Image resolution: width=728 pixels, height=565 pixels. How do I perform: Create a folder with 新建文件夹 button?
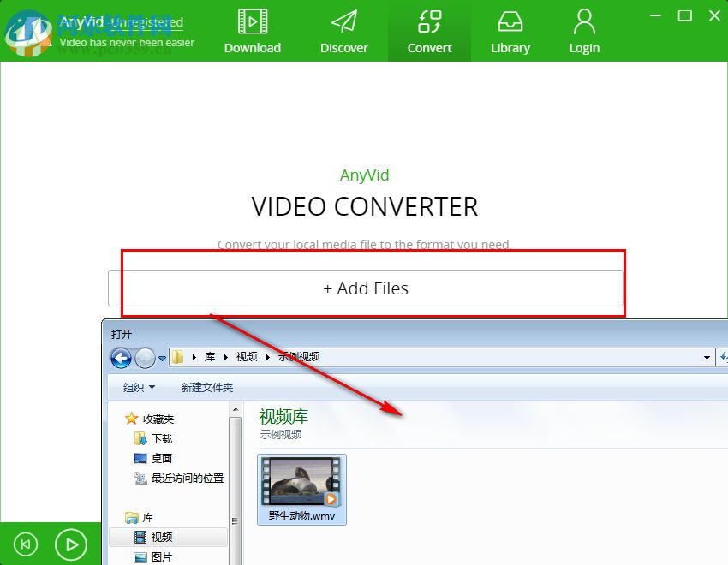206,387
